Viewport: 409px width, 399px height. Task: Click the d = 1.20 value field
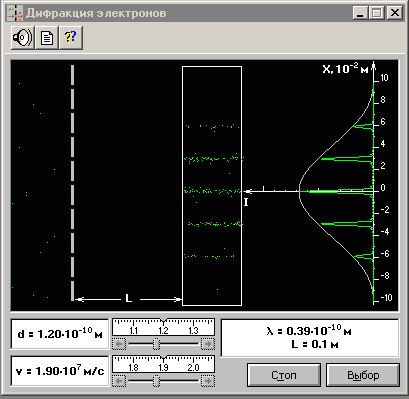[x=60, y=334]
